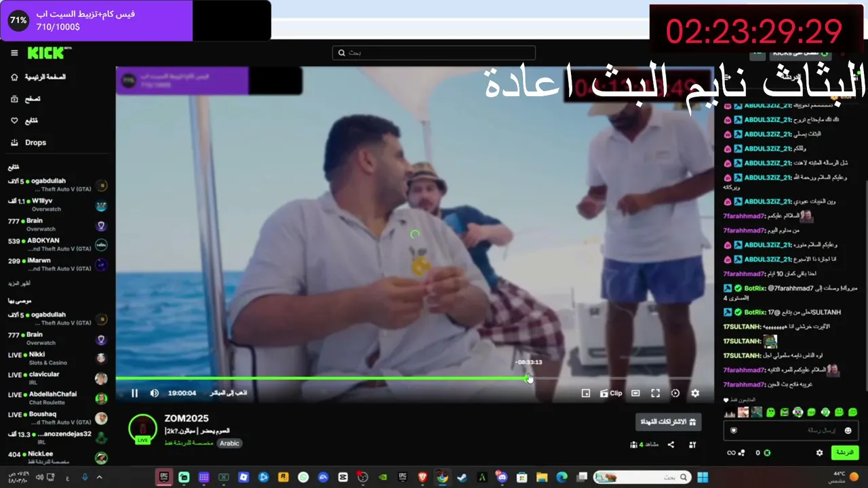Image resolution: width=868 pixels, height=488 pixels.
Task: Open Brain channel in the upper following list
Action: [x=57, y=224]
